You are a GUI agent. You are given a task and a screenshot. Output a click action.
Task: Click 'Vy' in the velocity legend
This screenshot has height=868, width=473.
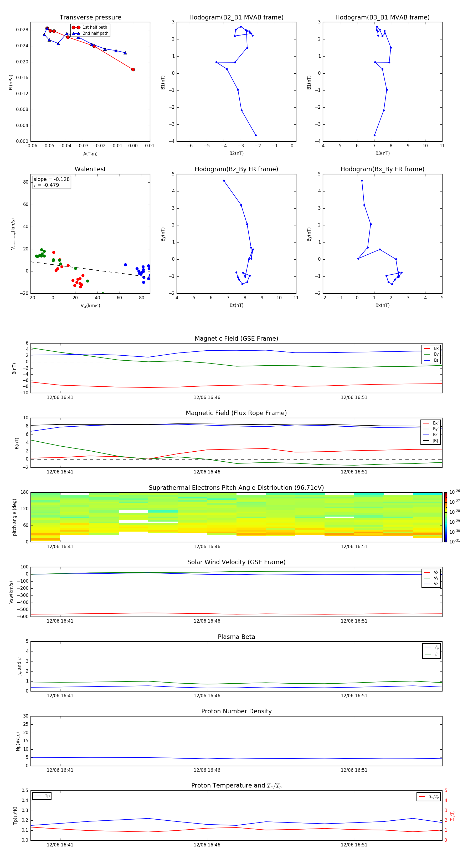click(431, 578)
